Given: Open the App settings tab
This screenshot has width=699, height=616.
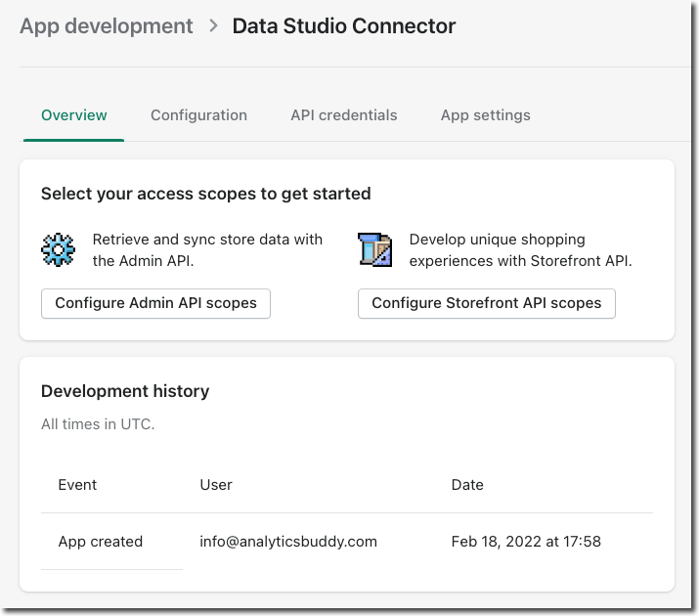Looking at the screenshot, I should click(486, 115).
